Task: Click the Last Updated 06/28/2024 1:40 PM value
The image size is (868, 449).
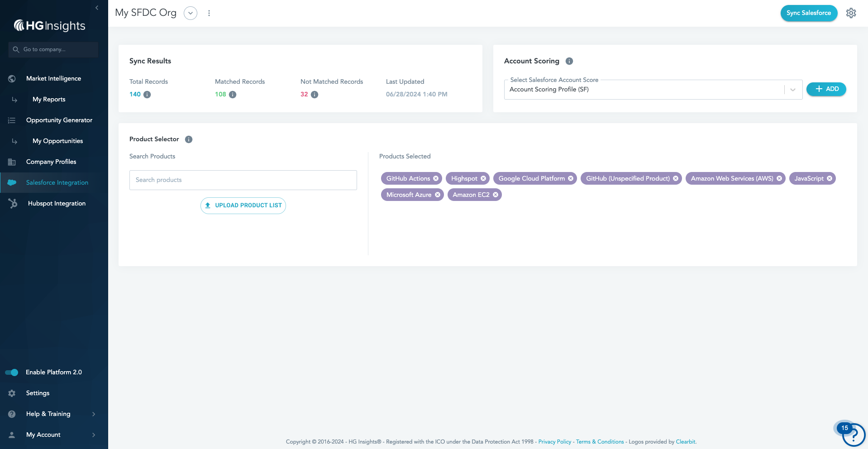Action: (416, 95)
